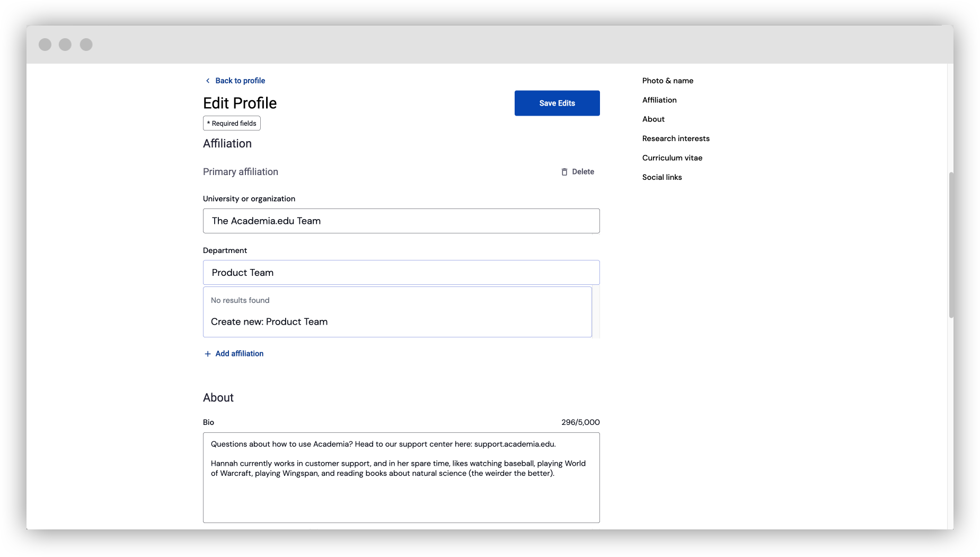The height and width of the screenshot is (557, 980).
Task: Click the Add affiliation link
Action: pyautogui.click(x=239, y=353)
